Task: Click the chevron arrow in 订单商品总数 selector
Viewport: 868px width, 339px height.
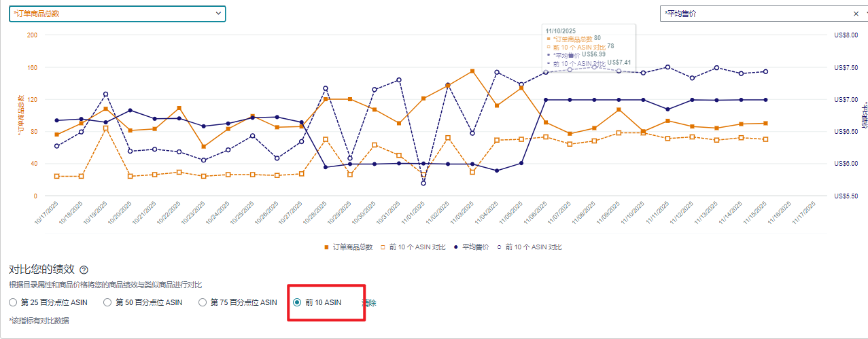Action: pos(218,13)
